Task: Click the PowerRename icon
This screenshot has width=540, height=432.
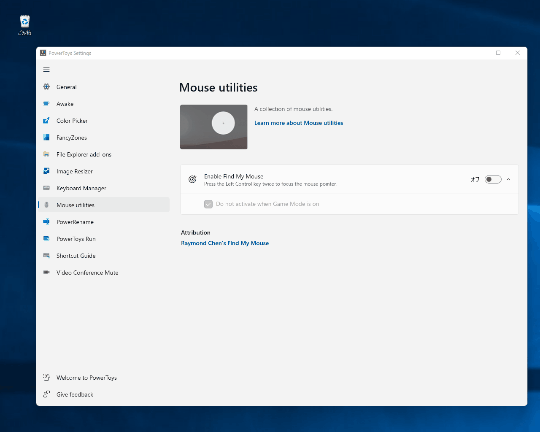Action: point(46,222)
